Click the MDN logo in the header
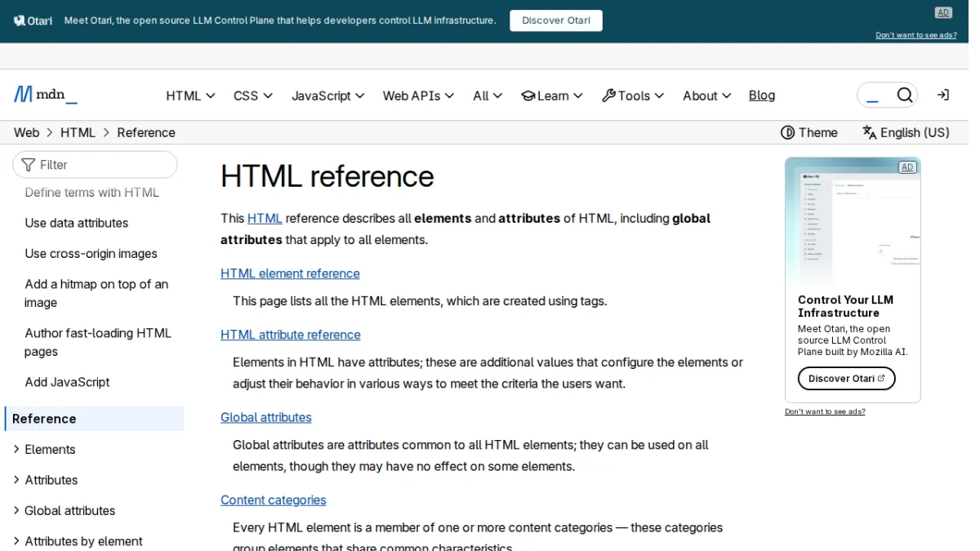980x551 pixels. (x=46, y=95)
